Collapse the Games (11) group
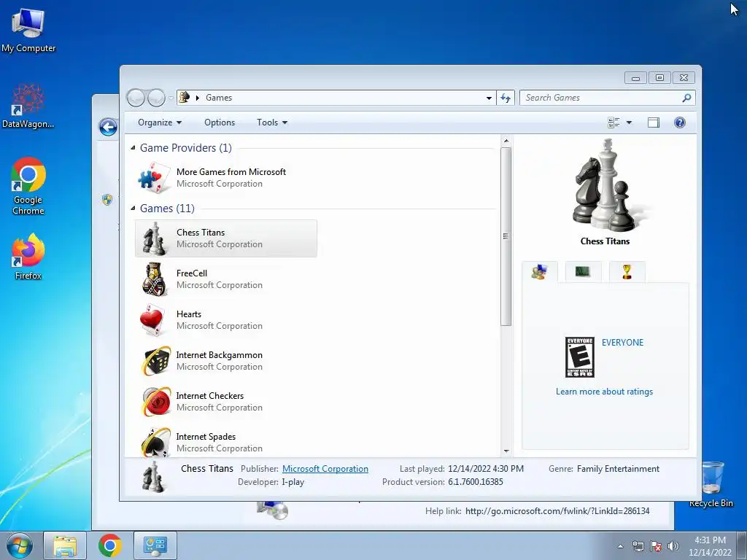Screen dimensions: 747x560 133,208
